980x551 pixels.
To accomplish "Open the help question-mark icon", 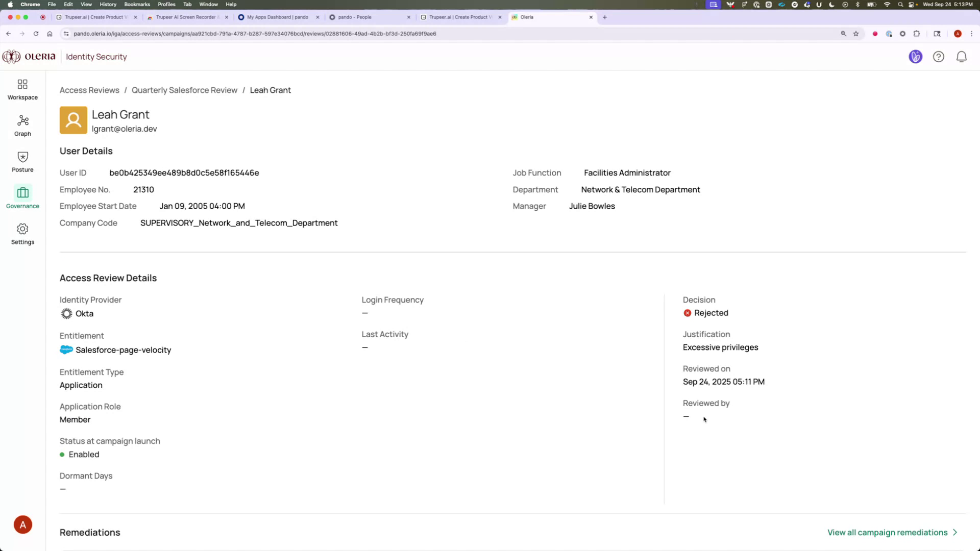I will pos(939,57).
